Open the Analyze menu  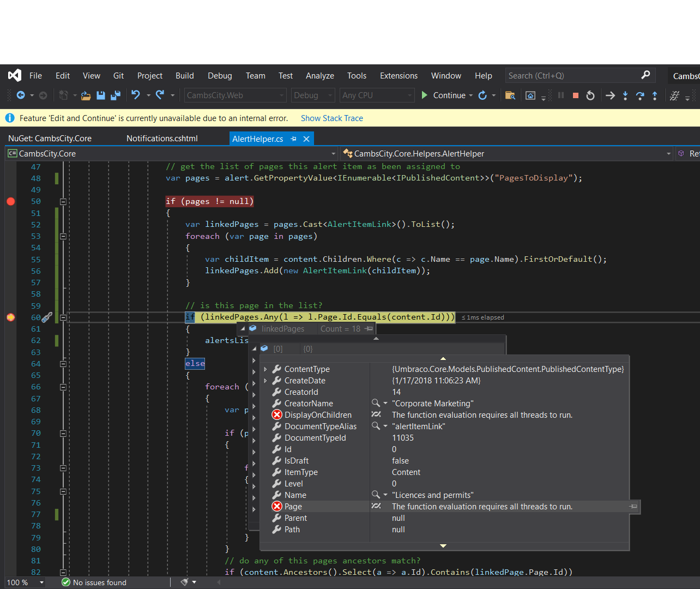tap(319, 76)
